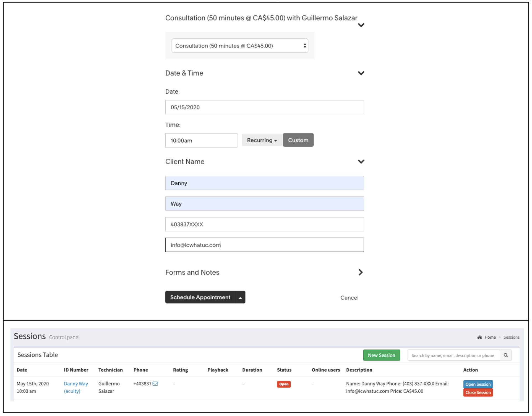This screenshot has height=416, width=532.
Task: Click the red Open status badge
Action: pos(284,384)
